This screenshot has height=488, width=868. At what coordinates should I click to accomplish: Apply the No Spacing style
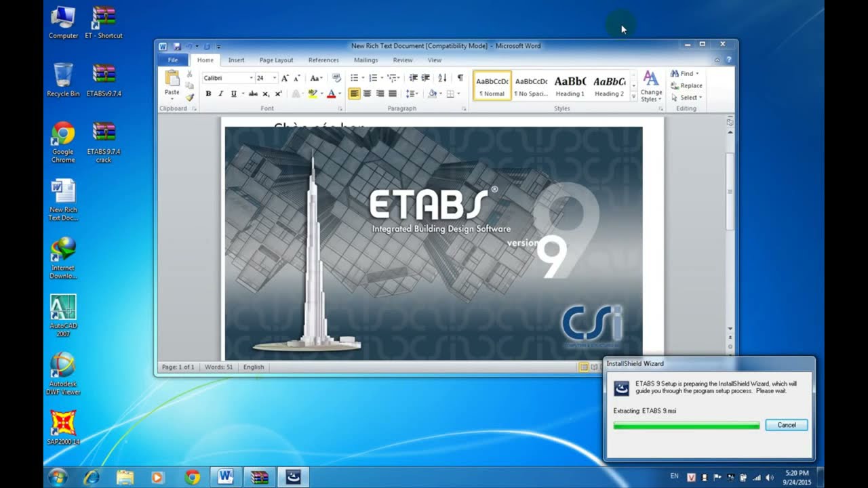tap(531, 85)
